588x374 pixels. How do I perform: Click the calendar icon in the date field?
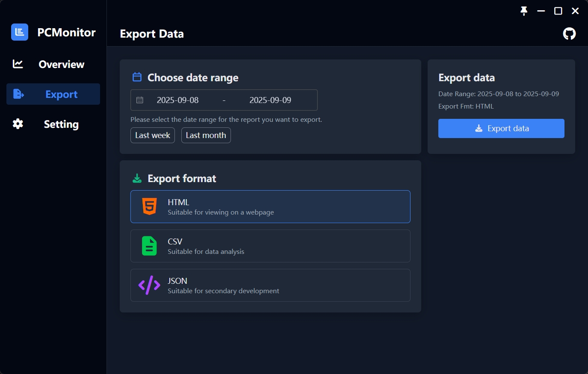click(140, 100)
